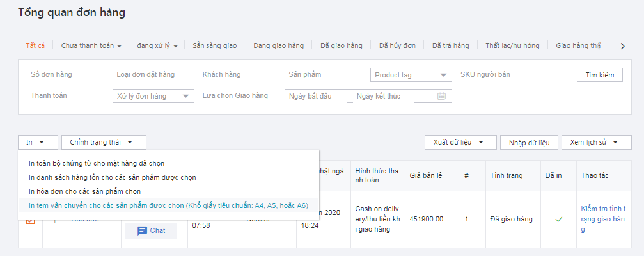
Task: Expand the Chỉnh trạng thái dropdown
Action: 104,142
